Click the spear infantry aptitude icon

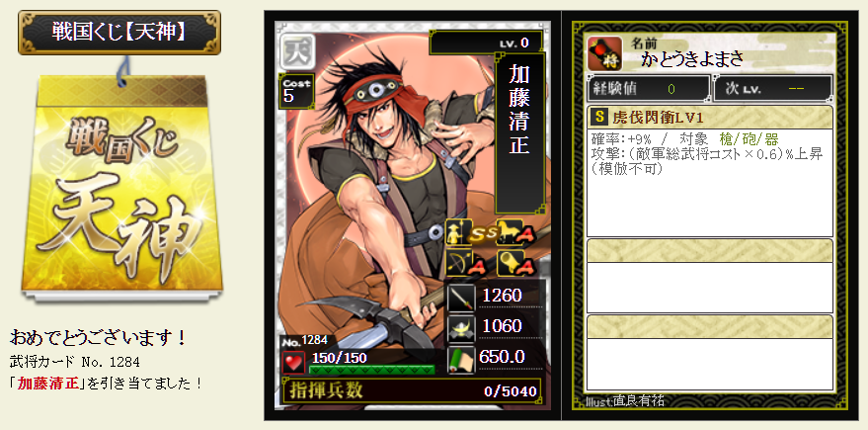coord(459,232)
